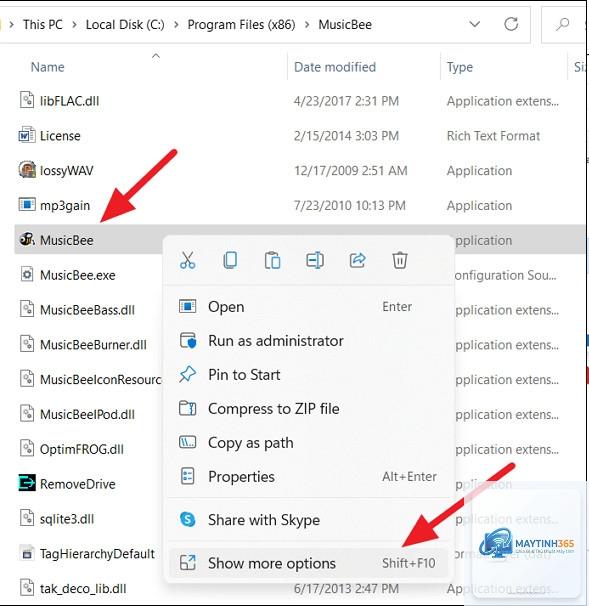Click the Run as administrator shield icon
589x606 pixels.
tap(188, 340)
